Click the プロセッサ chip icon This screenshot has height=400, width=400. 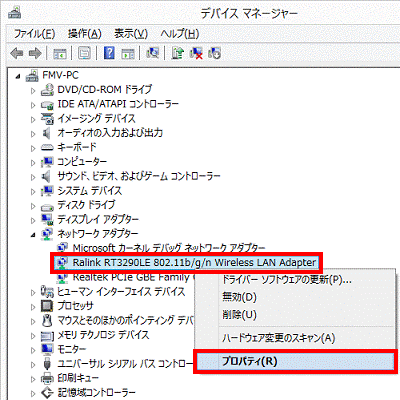point(47,306)
